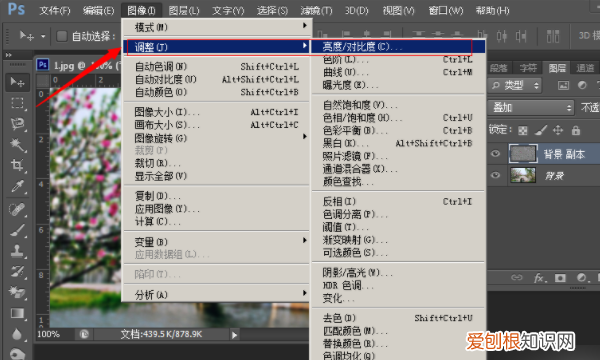The image size is (600, 360).
Task: Open the 类型 layer filter dropdown
Action: 515,85
